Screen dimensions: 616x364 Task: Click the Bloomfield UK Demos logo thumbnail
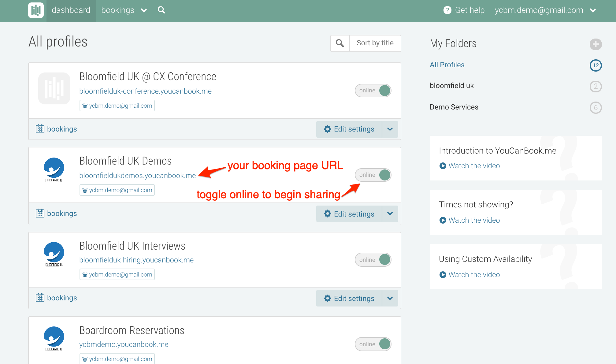(x=54, y=170)
